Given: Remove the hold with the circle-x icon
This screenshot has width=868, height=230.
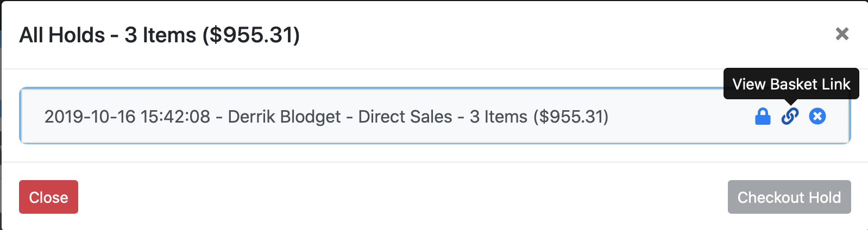Looking at the screenshot, I should click(x=817, y=116).
